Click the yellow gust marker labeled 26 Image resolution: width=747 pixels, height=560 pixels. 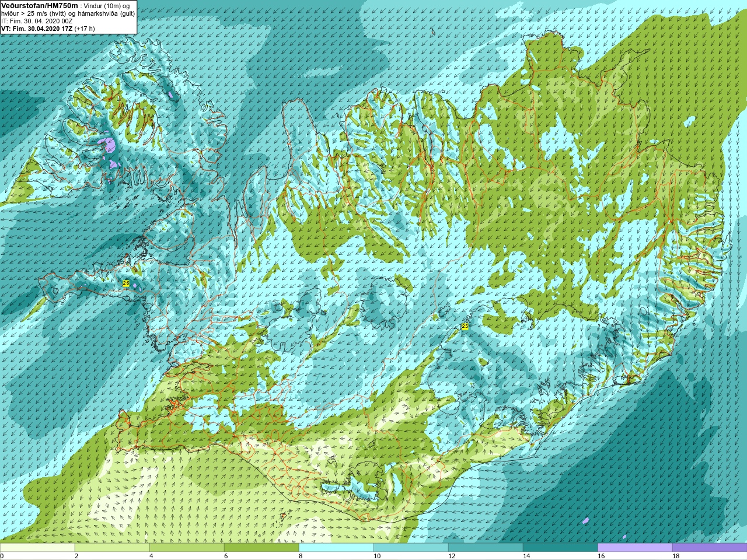126,283
